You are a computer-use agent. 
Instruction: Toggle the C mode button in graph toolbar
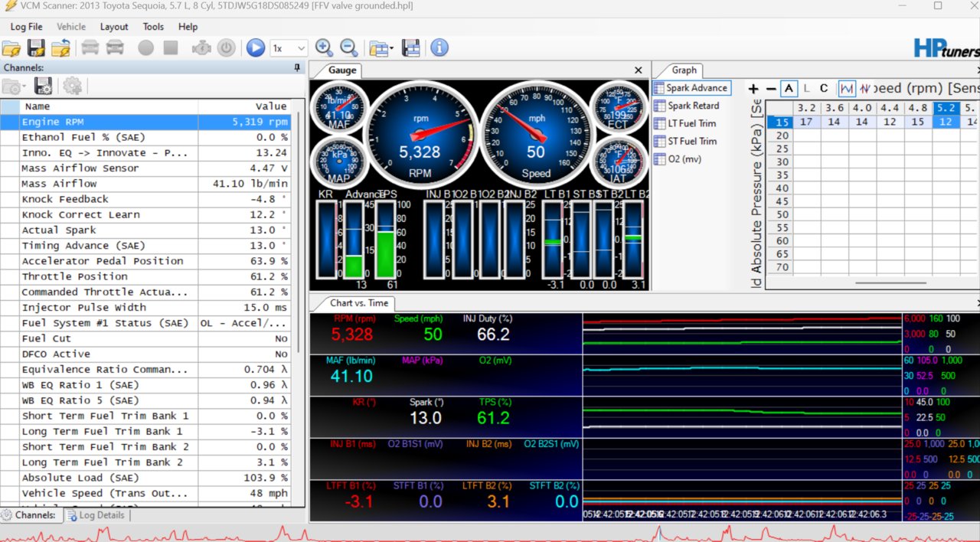[x=824, y=89]
